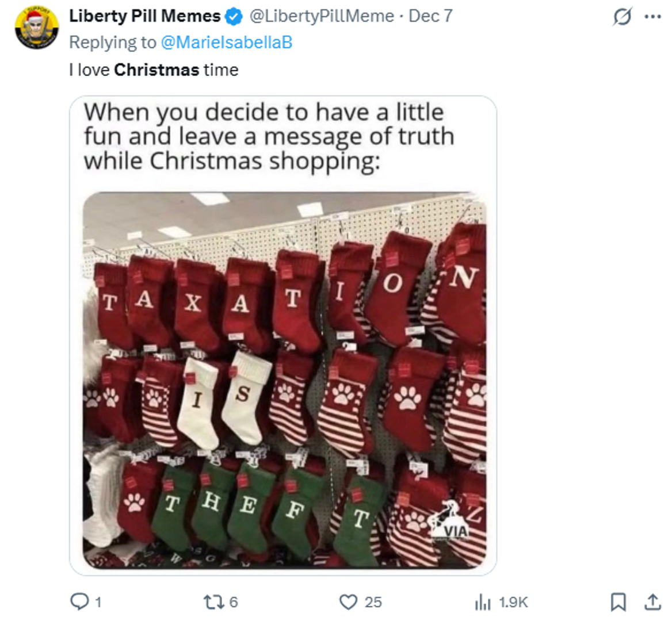Open the view analytics bar chart icon
672x621 pixels.
click(x=482, y=602)
